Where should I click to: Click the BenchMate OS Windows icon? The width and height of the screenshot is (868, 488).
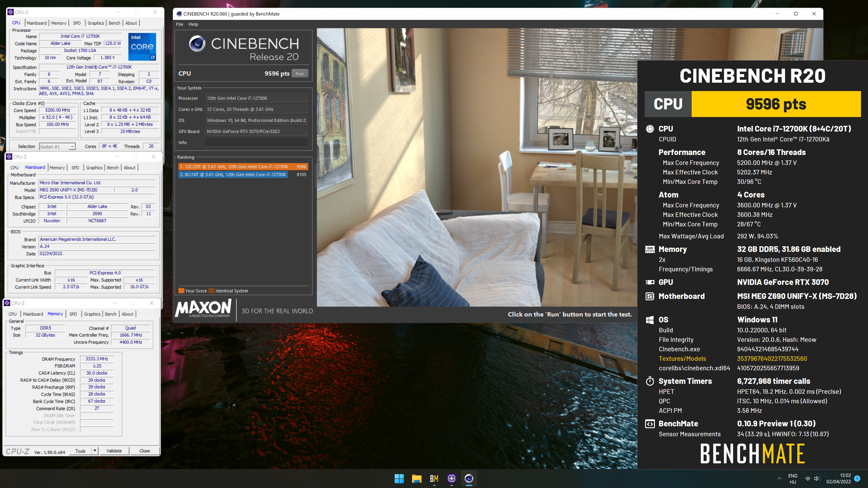(x=650, y=320)
